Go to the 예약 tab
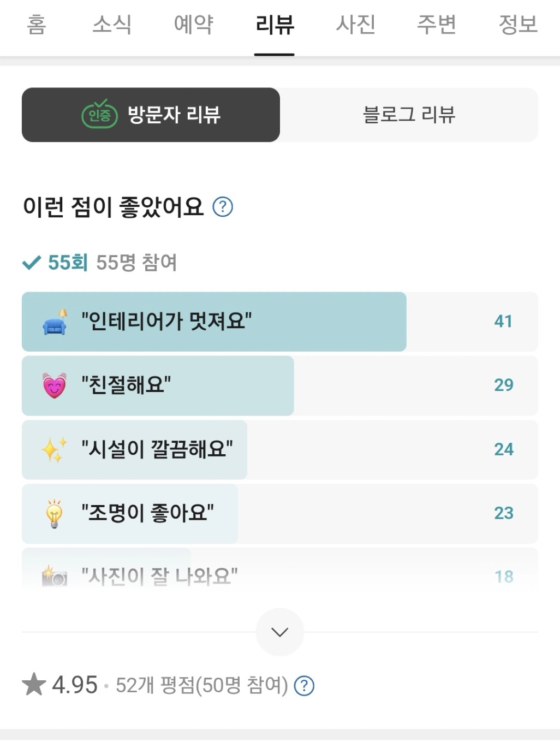This screenshot has width=560, height=742. pos(193,25)
